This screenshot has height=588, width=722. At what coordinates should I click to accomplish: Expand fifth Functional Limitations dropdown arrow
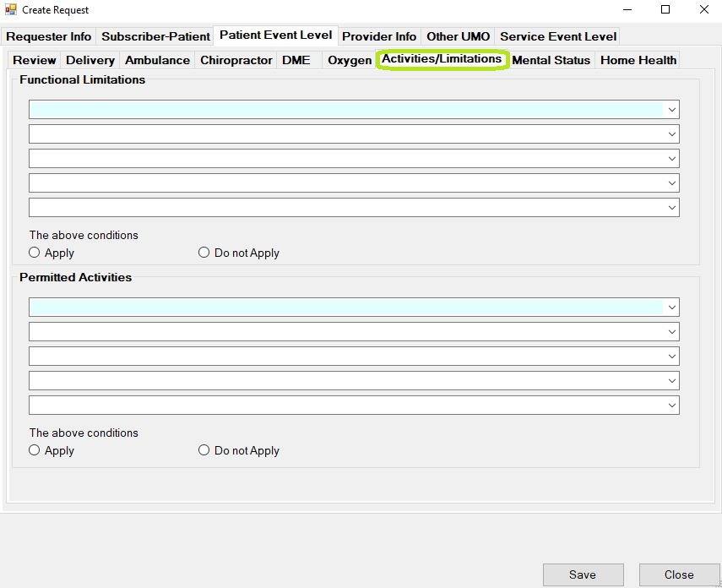tap(672, 207)
